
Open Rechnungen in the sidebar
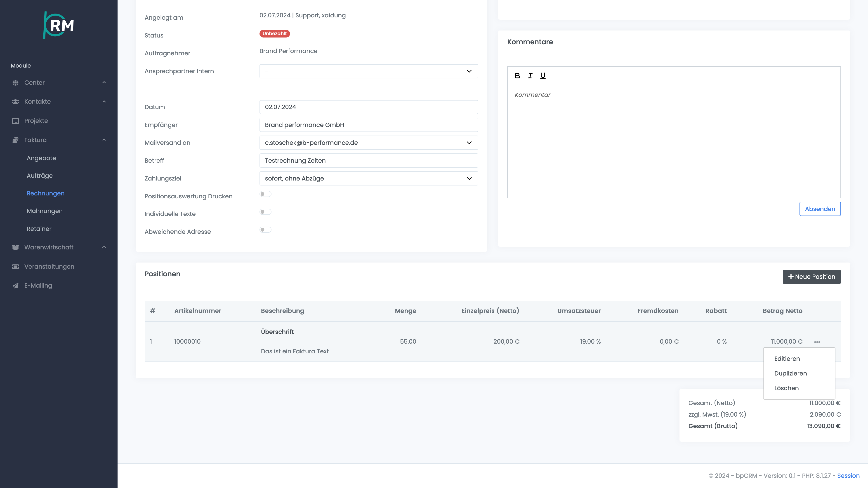pyautogui.click(x=45, y=194)
